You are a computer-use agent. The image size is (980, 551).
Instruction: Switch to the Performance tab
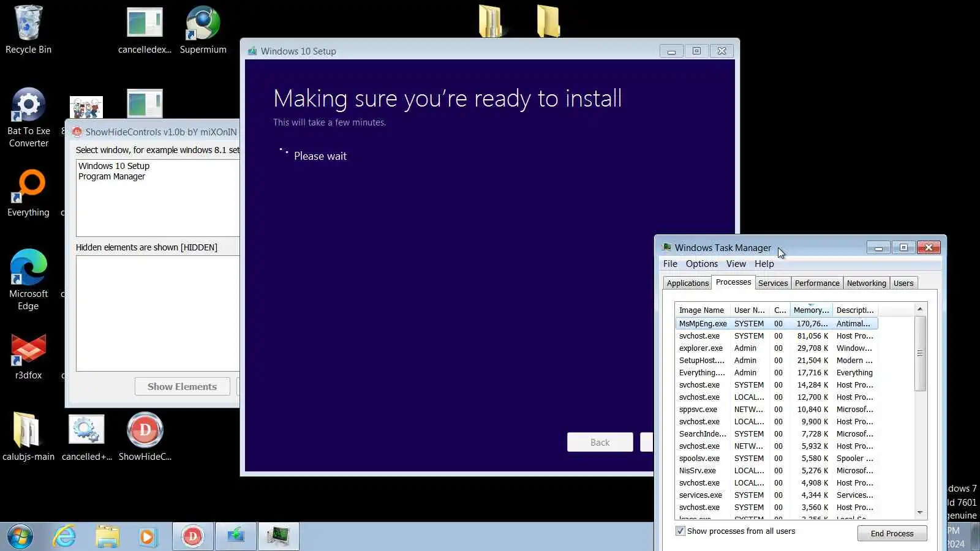817,283
